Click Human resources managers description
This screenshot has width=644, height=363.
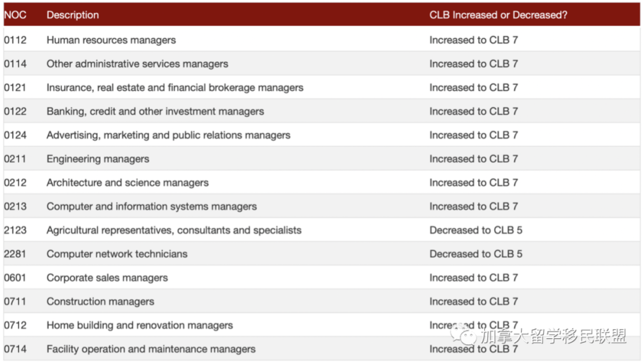tap(111, 40)
